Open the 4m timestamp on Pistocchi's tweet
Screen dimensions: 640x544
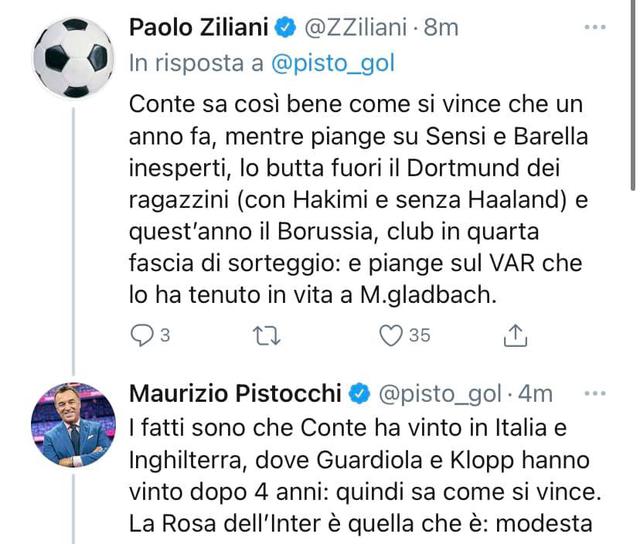pyautogui.click(x=535, y=394)
